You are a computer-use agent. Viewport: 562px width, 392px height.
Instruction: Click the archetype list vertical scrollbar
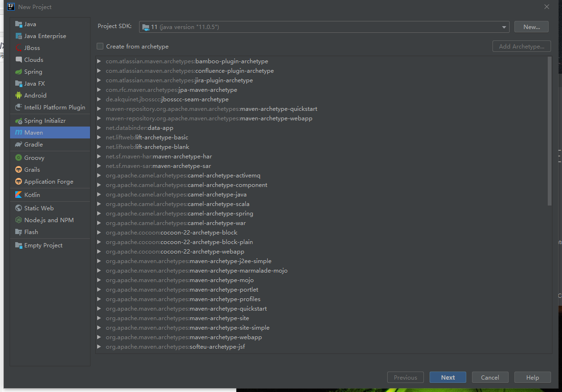[x=550, y=131]
